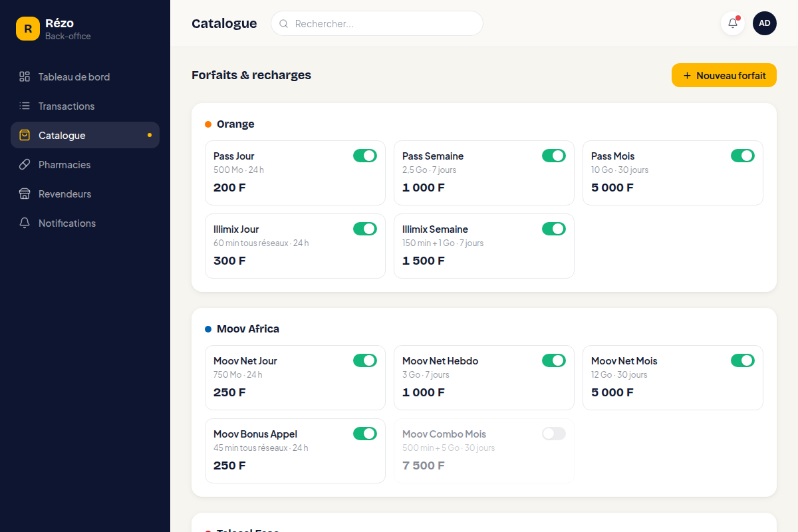Turn off the Illimix Semaine toggle
The width and height of the screenshot is (798, 532).
(554, 229)
